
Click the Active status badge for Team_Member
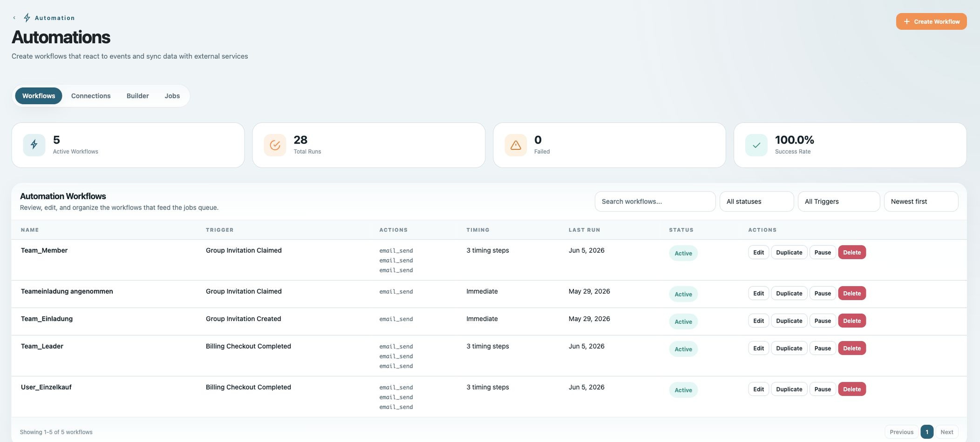[683, 253]
